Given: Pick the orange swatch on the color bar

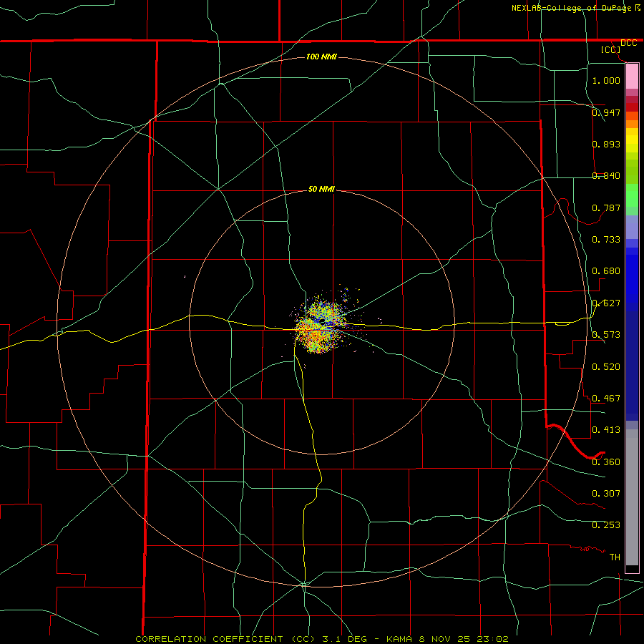Looking at the screenshot, I should [x=632, y=124].
